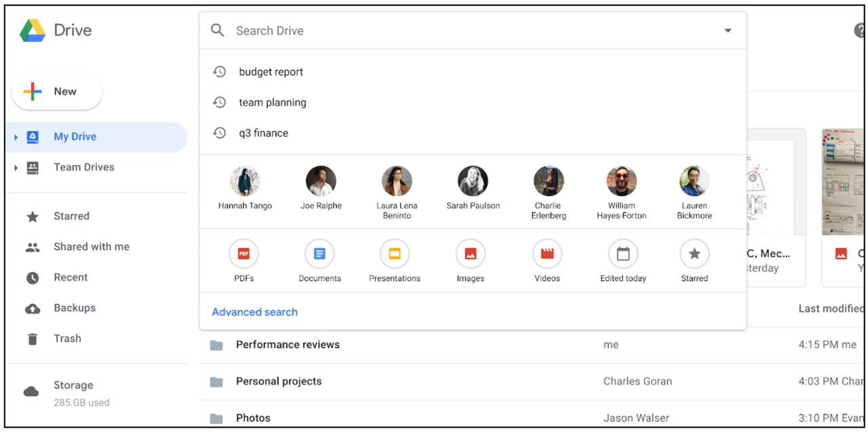The width and height of the screenshot is (868, 433).
Task: Filter search by Documents type
Action: (x=319, y=254)
